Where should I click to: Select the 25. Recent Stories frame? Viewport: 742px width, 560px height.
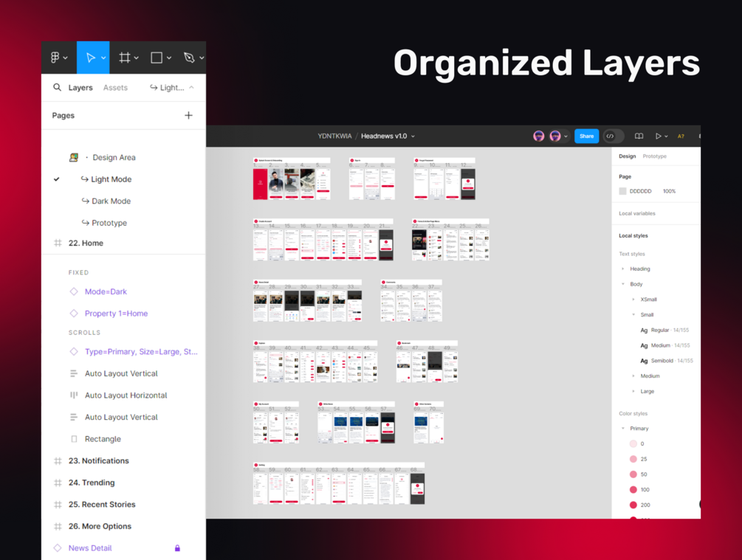point(102,504)
